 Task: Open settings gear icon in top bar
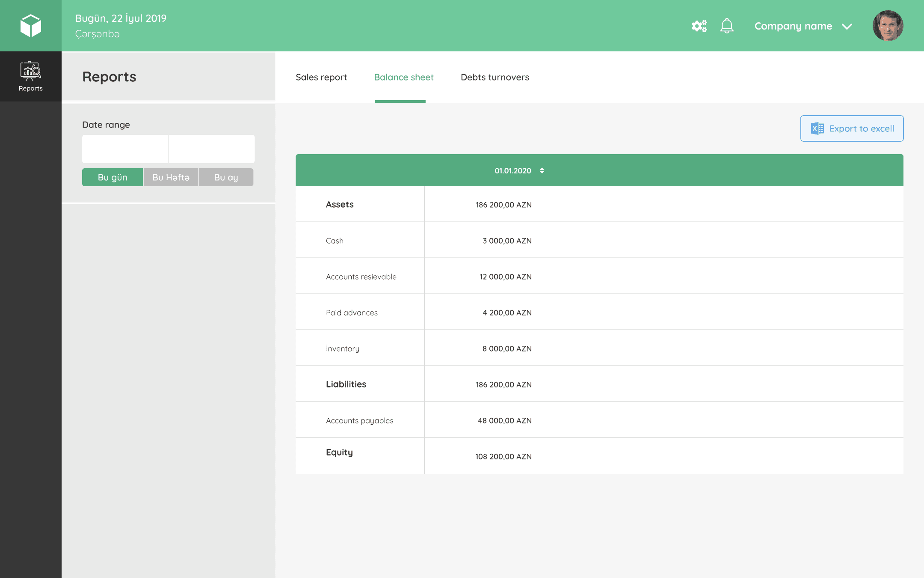click(699, 25)
